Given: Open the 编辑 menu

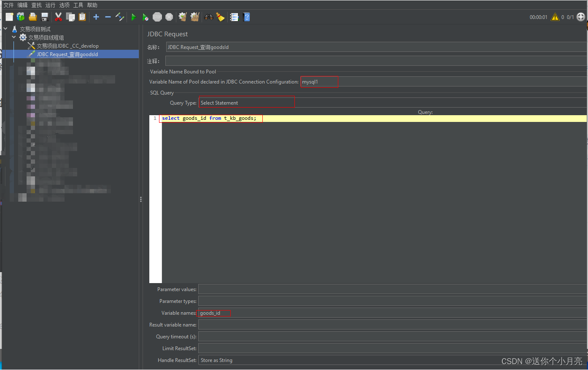Looking at the screenshot, I should (23, 5).
